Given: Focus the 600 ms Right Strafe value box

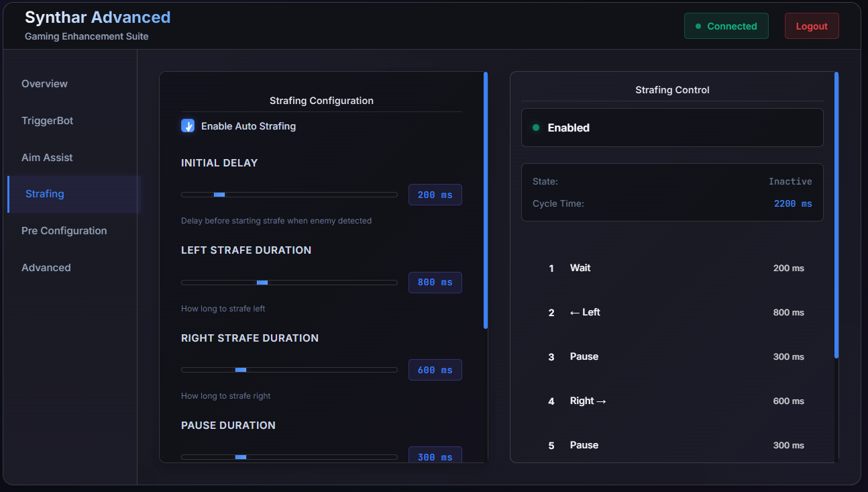Looking at the screenshot, I should [x=435, y=371].
